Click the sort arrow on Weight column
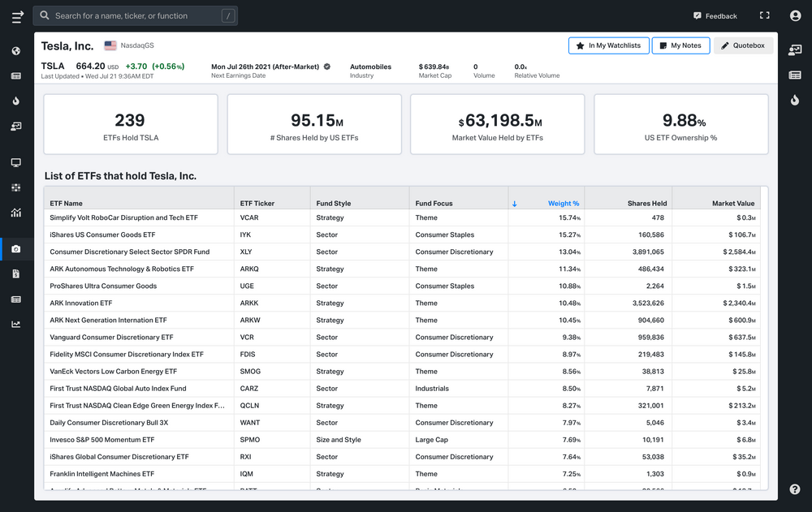The image size is (812, 512). pyautogui.click(x=515, y=203)
